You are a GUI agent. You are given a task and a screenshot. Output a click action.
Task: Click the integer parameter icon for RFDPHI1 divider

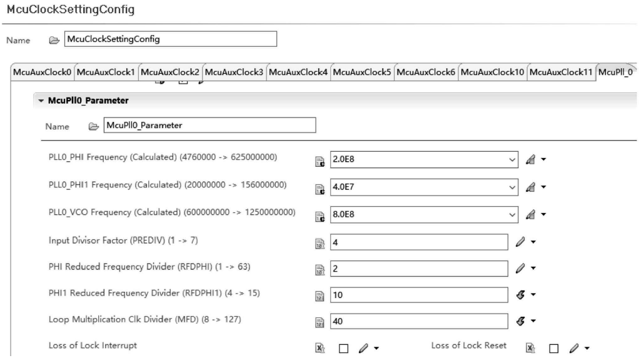point(319,296)
